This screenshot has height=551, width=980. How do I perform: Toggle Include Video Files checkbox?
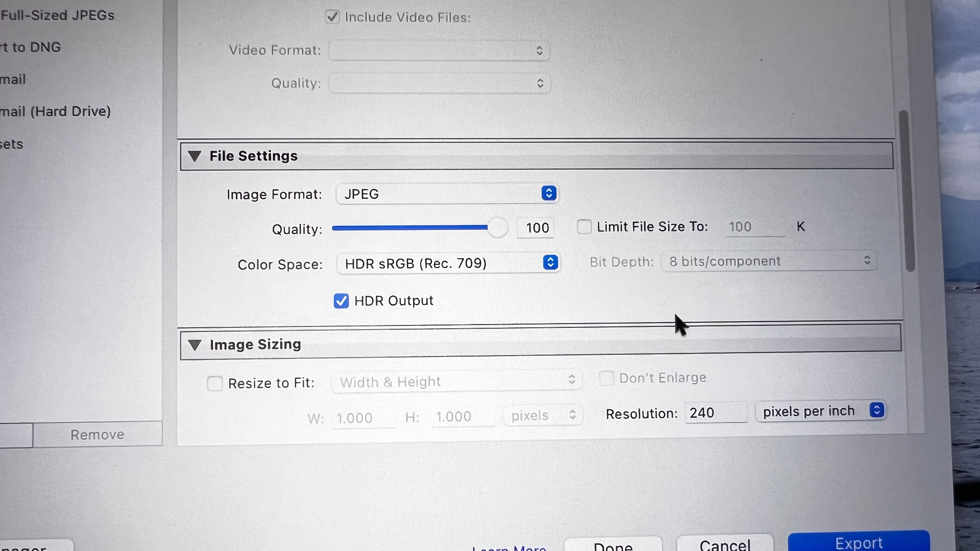[x=332, y=17]
